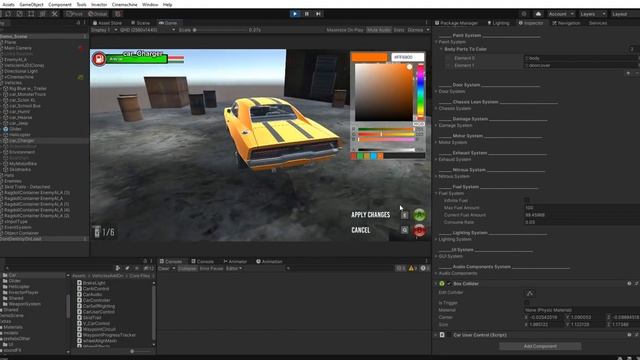Open the Layers dropdown

[x=593, y=14]
